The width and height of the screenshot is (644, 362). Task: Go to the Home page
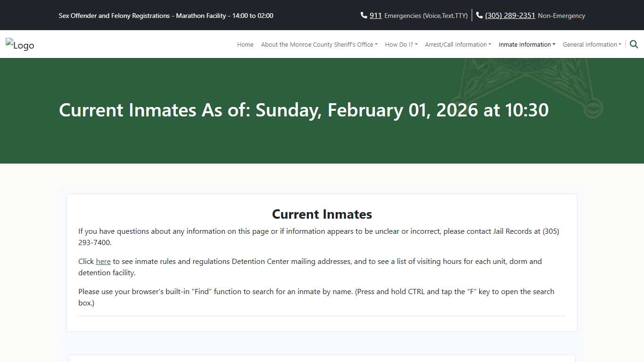(x=245, y=44)
